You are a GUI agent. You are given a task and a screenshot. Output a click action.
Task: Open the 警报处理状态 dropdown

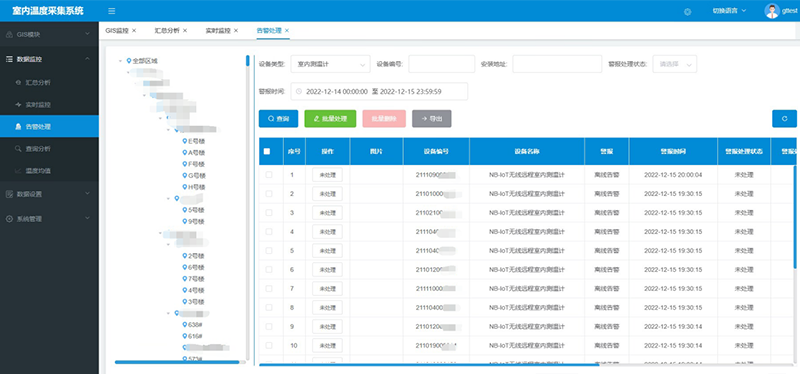click(674, 64)
